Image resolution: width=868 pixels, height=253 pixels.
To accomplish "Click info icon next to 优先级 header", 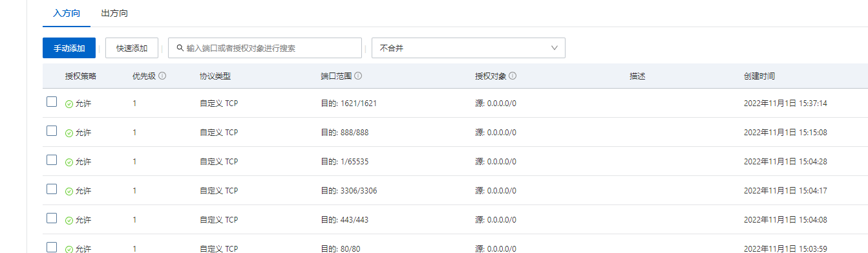I will [x=162, y=76].
